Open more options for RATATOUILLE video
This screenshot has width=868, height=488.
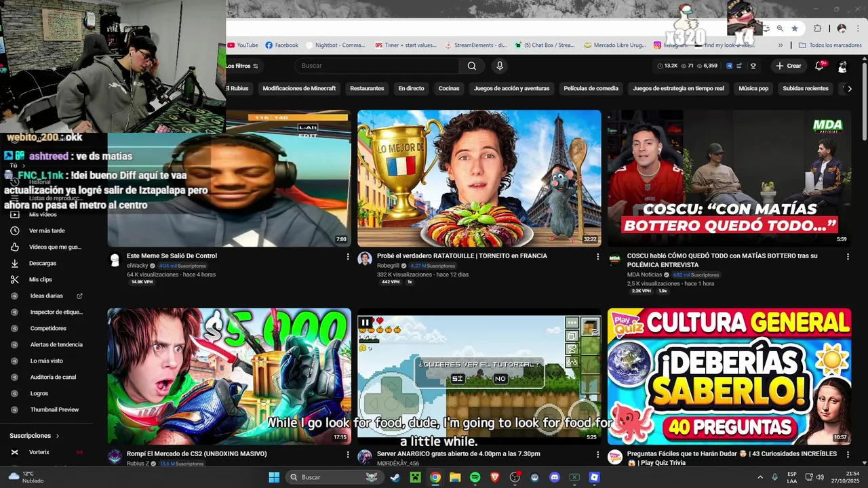coord(597,257)
